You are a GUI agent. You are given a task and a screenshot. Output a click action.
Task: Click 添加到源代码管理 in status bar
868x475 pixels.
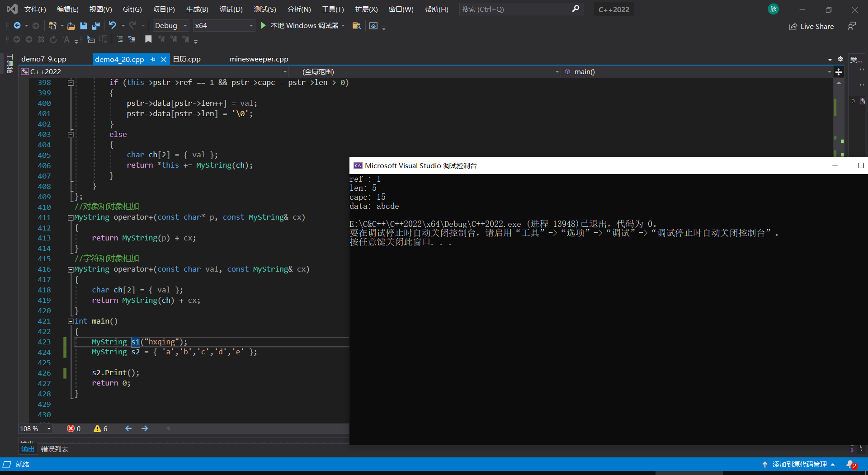(799, 465)
